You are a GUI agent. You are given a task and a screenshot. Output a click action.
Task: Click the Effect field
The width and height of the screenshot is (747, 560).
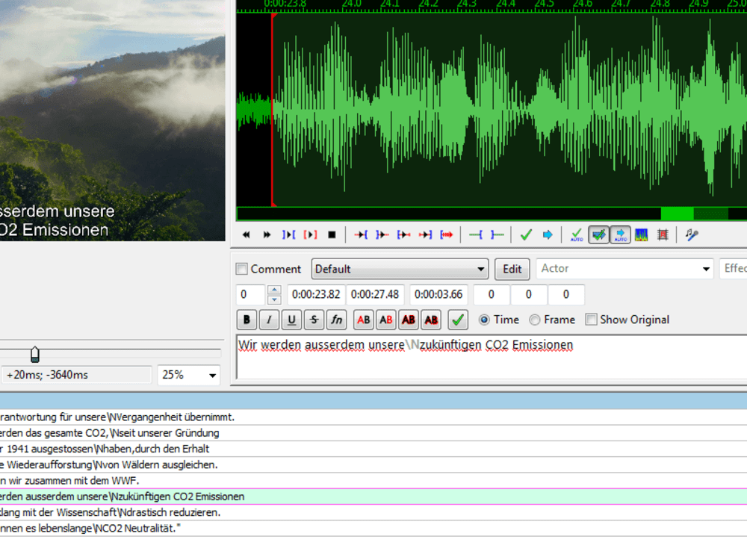(734, 269)
